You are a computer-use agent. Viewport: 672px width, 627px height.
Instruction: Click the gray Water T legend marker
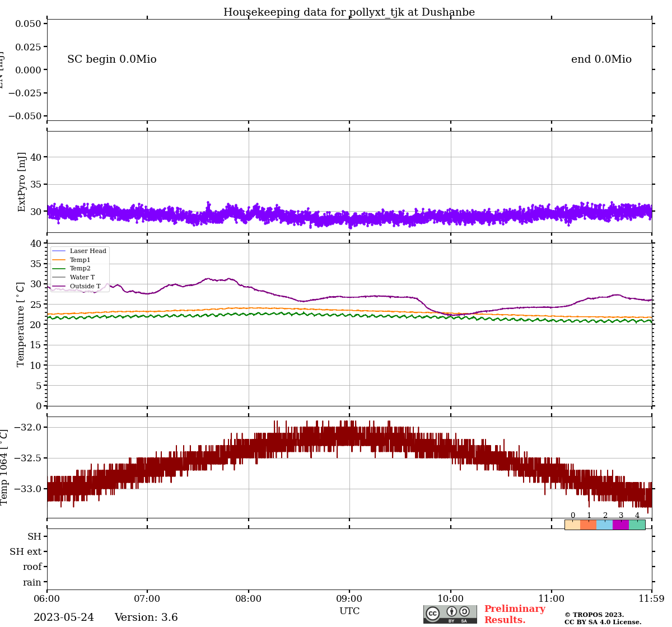pyautogui.click(x=59, y=278)
